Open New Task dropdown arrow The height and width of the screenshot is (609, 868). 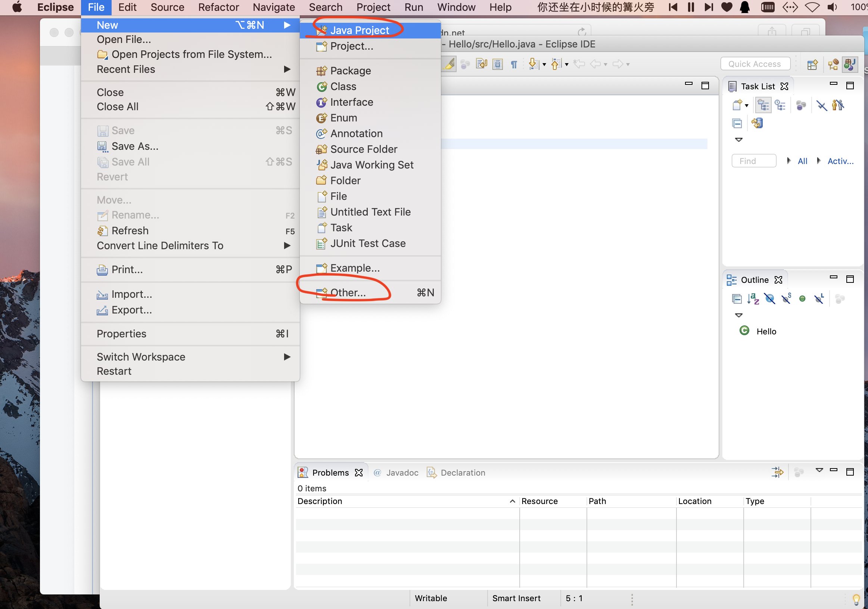746,105
